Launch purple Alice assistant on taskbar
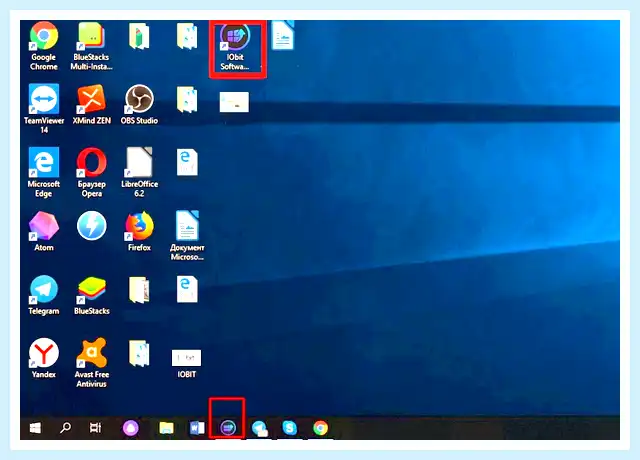This screenshot has width=640, height=460. point(131,428)
